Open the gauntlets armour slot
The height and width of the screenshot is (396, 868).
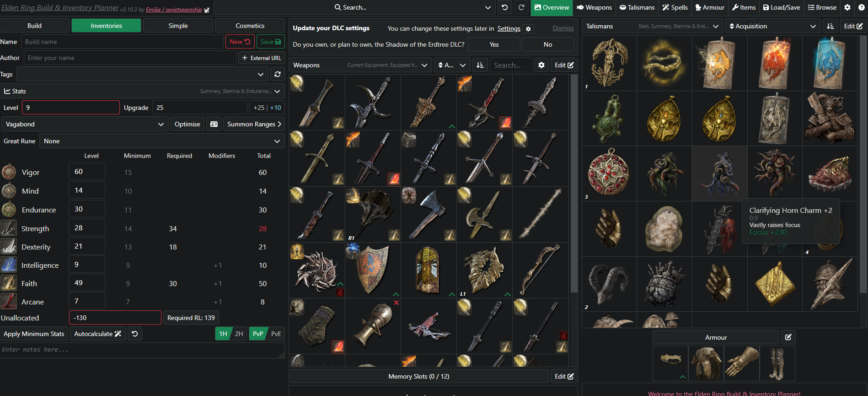coord(742,363)
